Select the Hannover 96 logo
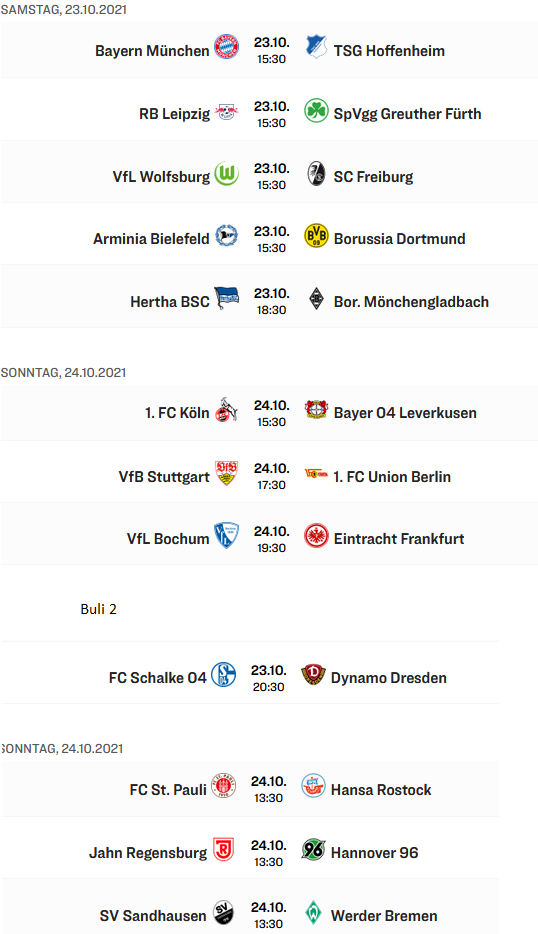 point(313,849)
